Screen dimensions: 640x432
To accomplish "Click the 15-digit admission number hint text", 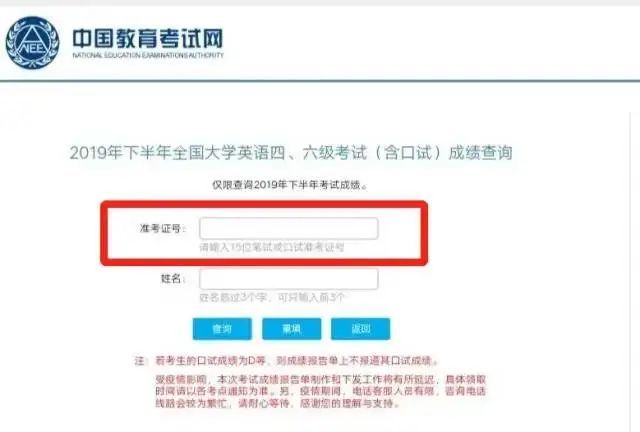I will [x=272, y=247].
